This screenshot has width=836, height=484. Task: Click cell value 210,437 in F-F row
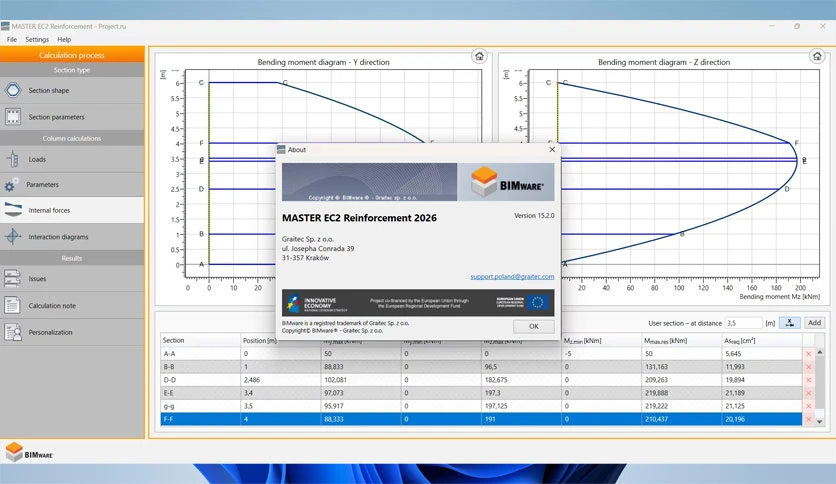click(x=656, y=419)
